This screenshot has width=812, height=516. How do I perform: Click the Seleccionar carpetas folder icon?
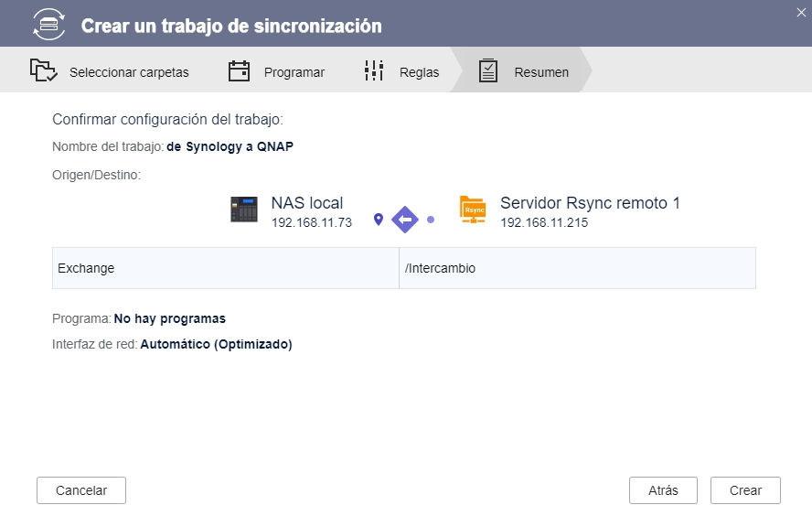(43, 71)
